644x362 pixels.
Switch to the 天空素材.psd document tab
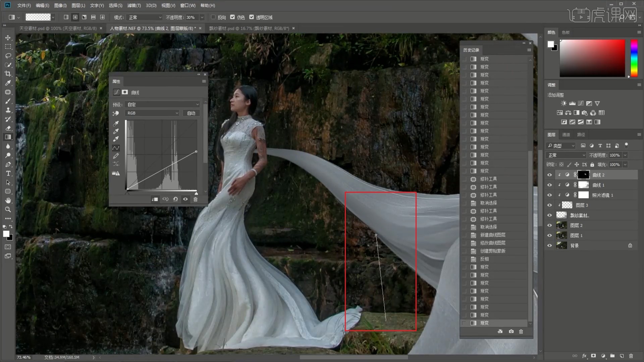click(58, 28)
